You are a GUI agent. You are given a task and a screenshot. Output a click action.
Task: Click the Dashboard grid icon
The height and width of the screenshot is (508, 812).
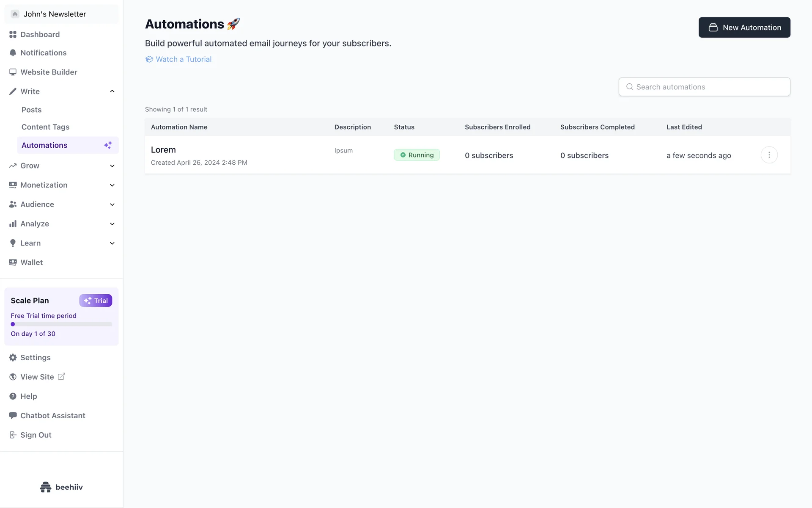[13, 34]
